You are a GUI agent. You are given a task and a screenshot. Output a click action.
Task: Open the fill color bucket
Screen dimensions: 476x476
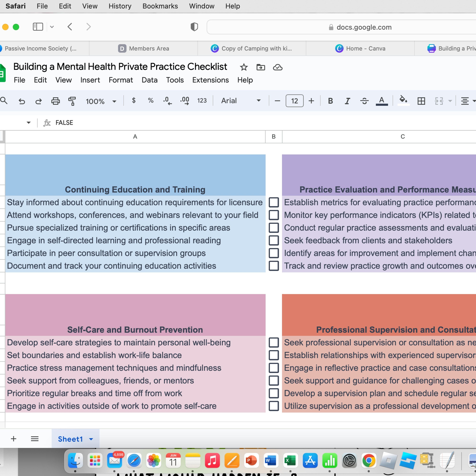(x=403, y=100)
